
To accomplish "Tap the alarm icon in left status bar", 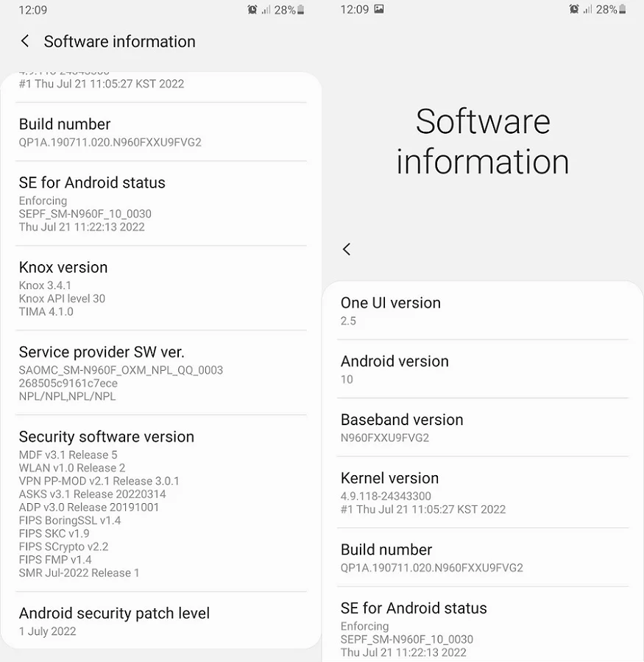I will pos(252,10).
